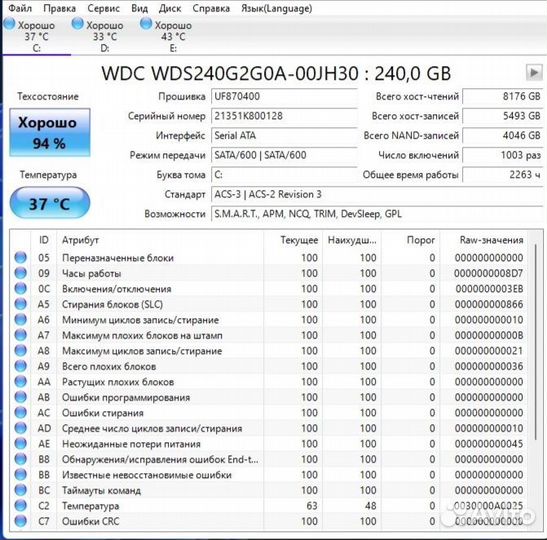Viewport: 547px width, 540px height.
Task: Open the Правка menu
Action: (x=60, y=8)
